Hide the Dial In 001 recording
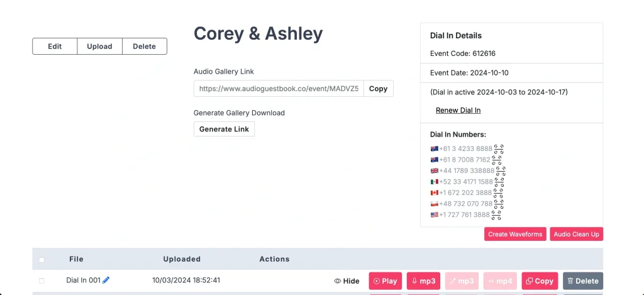Viewport: 644px width, 295px height. click(347, 281)
